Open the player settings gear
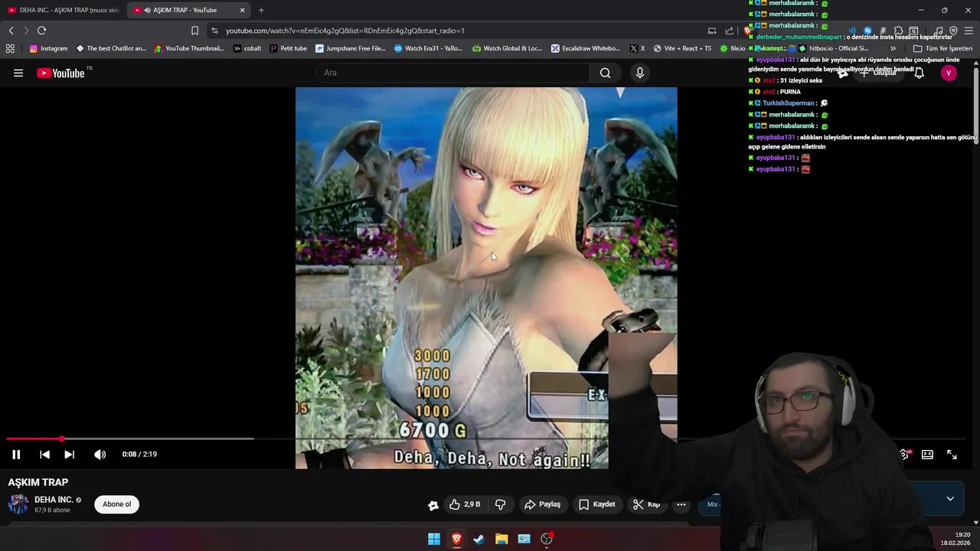The width and height of the screenshot is (980, 551). (x=904, y=454)
